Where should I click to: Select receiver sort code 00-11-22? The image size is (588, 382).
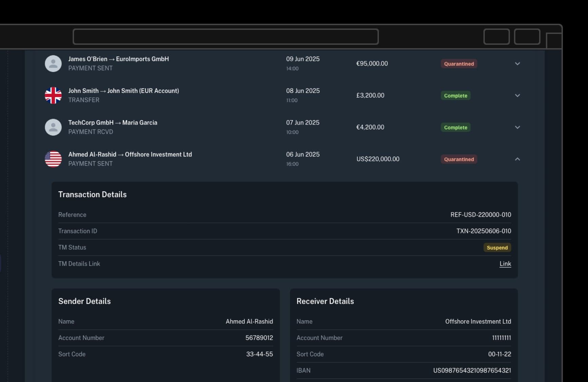coord(500,354)
